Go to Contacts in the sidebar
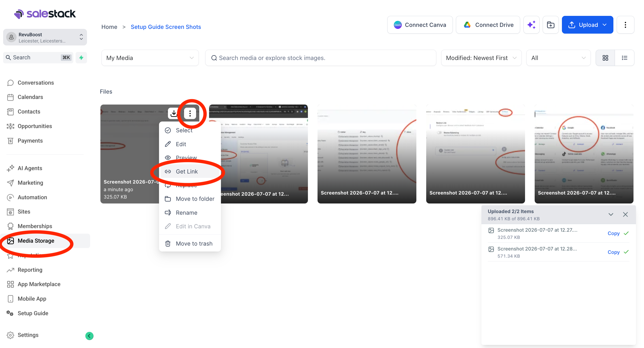Image resolution: width=644 pixels, height=348 pixels. click(x=29, y=111)
